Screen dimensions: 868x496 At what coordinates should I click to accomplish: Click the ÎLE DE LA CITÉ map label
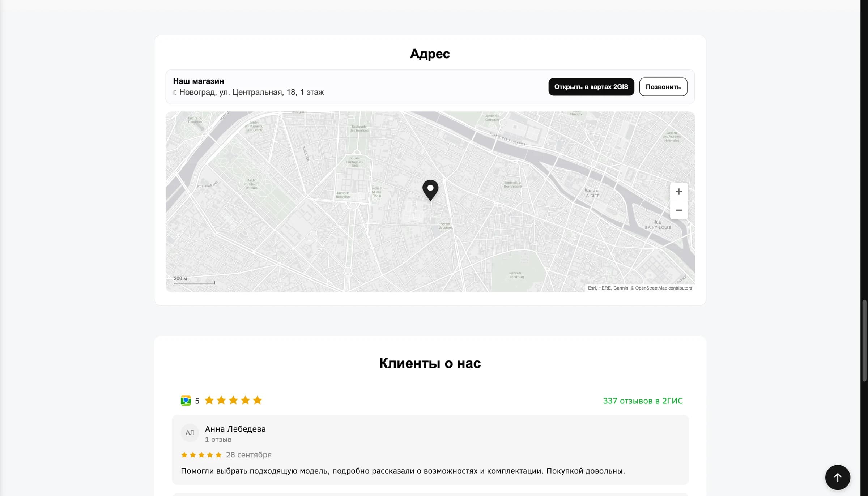coord(591,193)
